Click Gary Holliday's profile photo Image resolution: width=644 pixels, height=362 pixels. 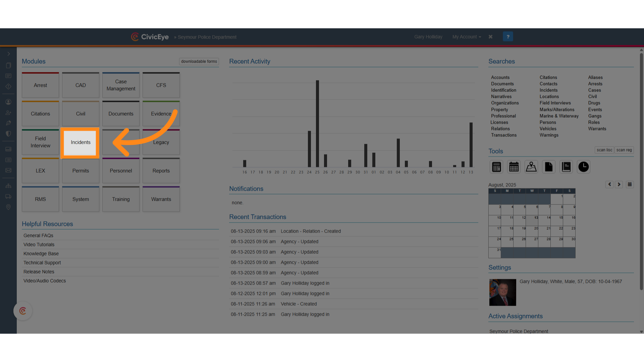502,292
